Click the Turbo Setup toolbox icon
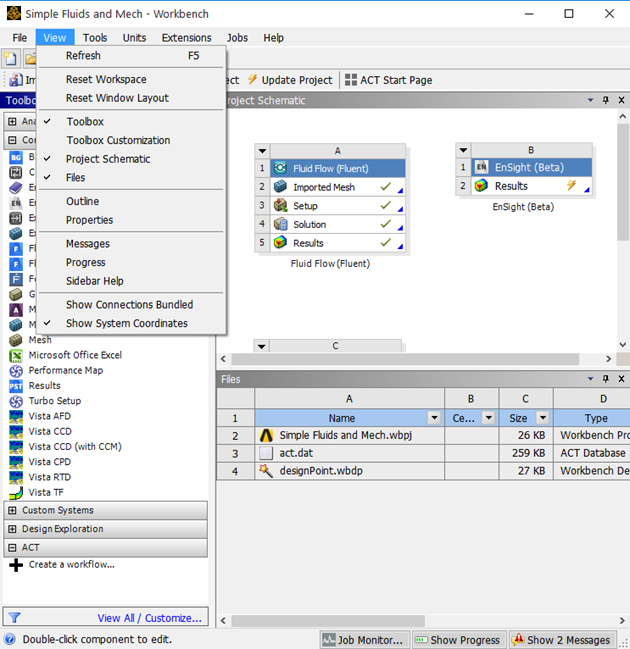Image resolution: width=630 pixels, height=649 pixels. coord(16,401)
